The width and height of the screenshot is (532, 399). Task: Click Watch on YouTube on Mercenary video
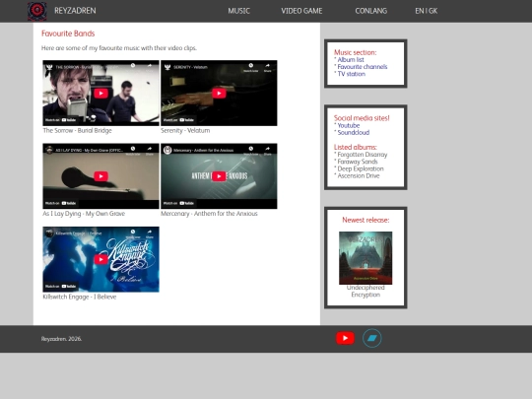pyautogui.click(x=178, y=203)
